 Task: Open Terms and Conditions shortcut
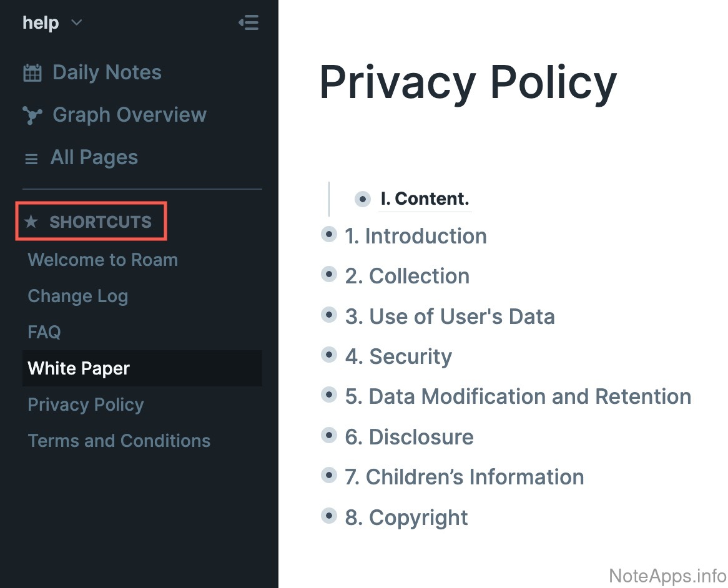tap(119, 441)
